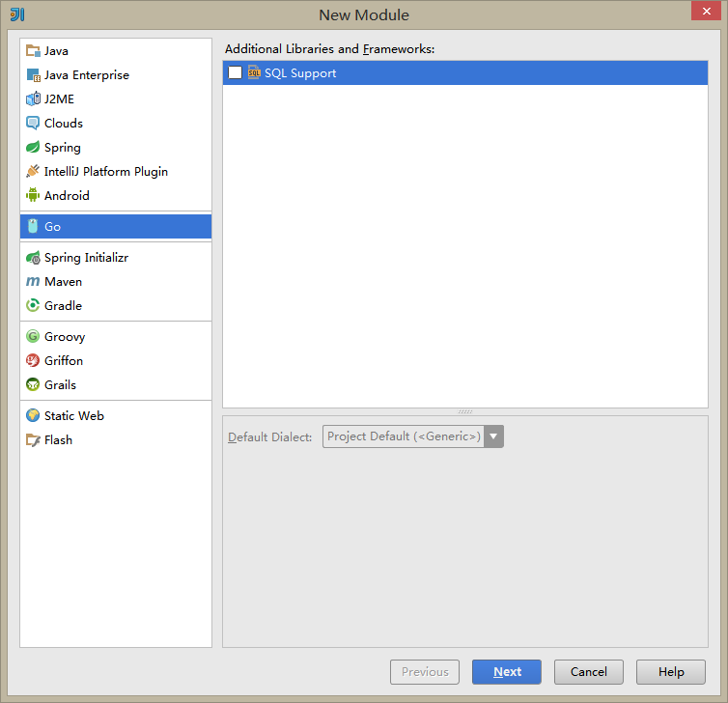The image size is (728, 703).
Task: Choose 'Android' in module list
Action: point(116,195)
